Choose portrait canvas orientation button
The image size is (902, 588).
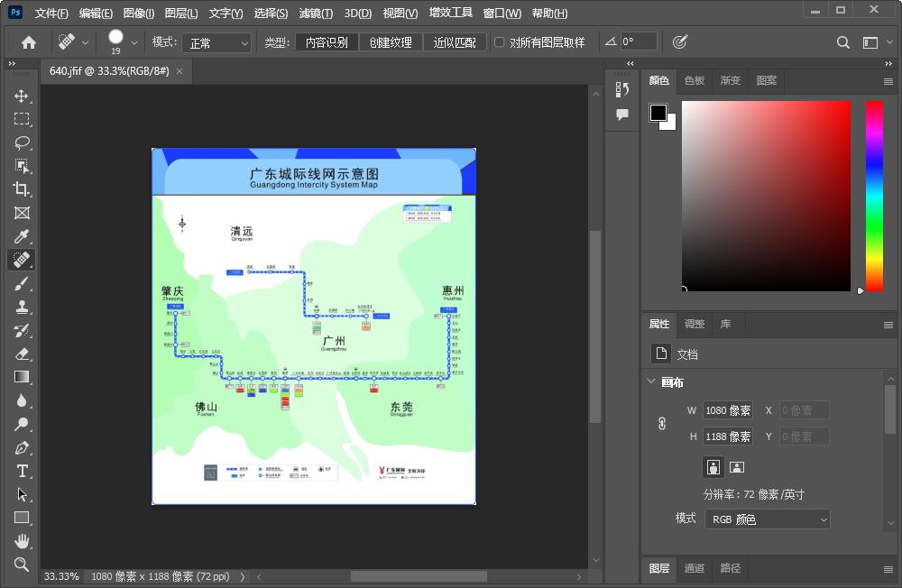pos(713,466)
